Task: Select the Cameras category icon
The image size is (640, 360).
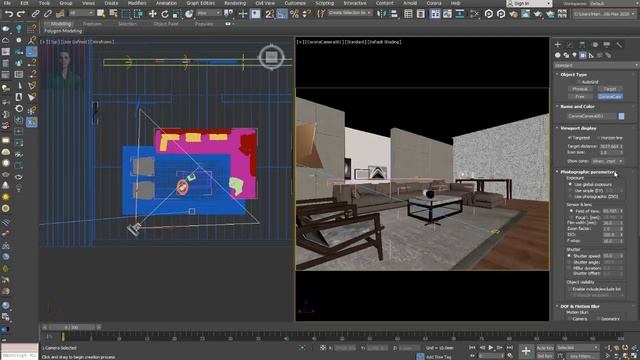Action: [x=583, y=55]
